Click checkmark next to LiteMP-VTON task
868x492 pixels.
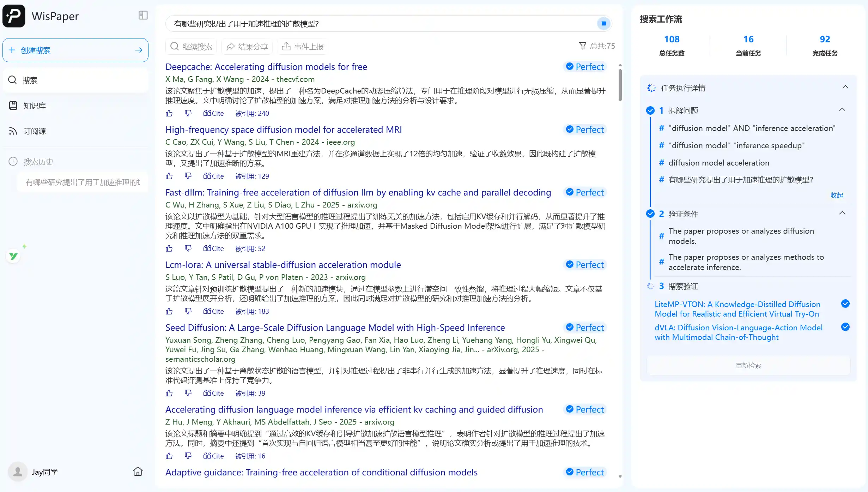pos(845,304)
